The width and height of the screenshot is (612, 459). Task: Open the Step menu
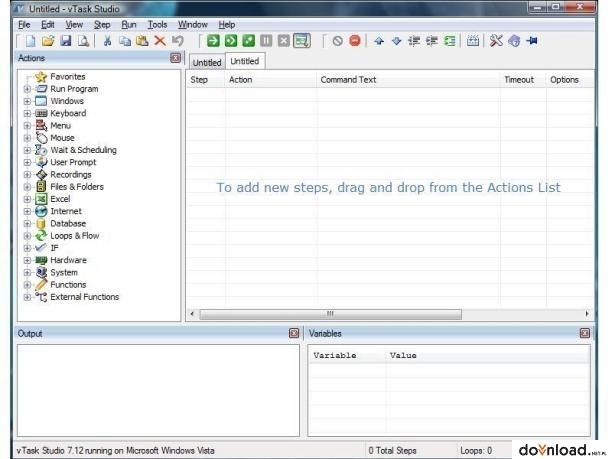tap(102, 25)
